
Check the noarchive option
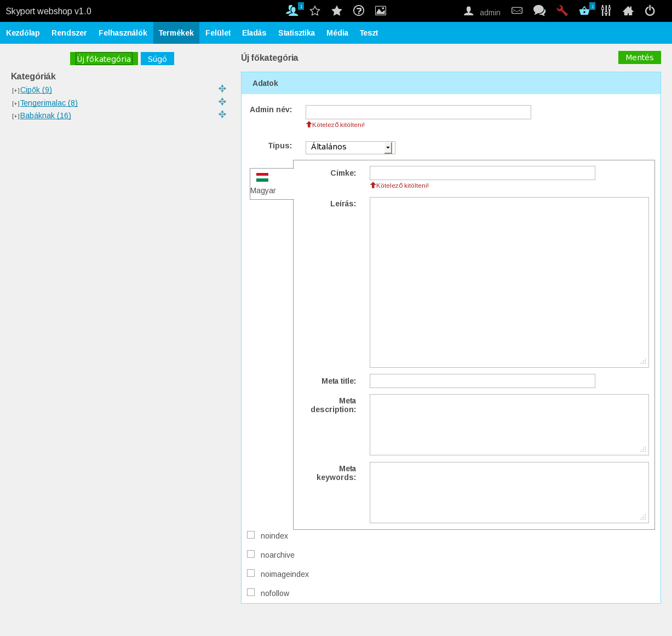pyautogui.click(x=251, y=554)
